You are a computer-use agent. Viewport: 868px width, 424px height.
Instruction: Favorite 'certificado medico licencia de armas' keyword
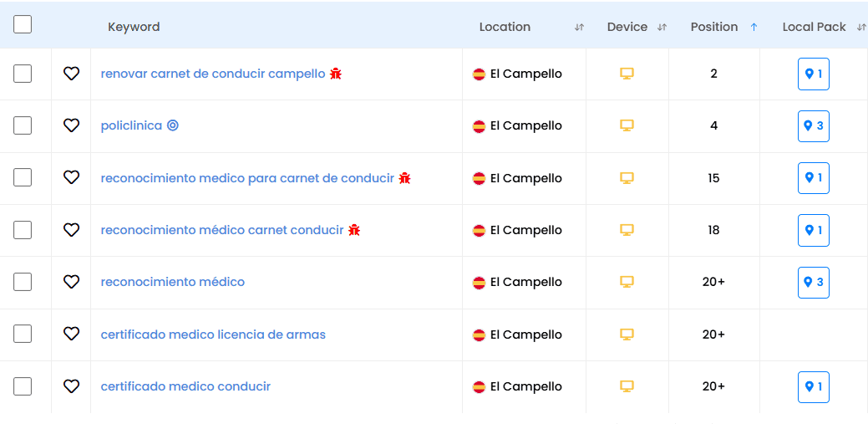click(x=71, y=335)
